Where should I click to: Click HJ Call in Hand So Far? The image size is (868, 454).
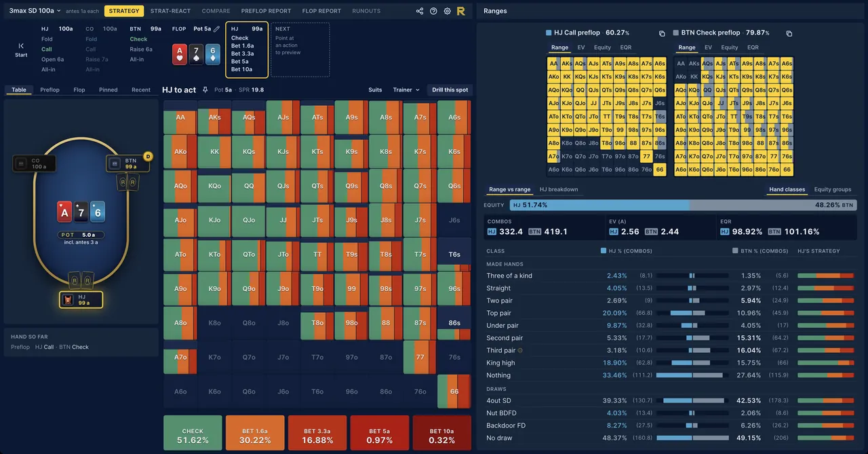(44, 347)
